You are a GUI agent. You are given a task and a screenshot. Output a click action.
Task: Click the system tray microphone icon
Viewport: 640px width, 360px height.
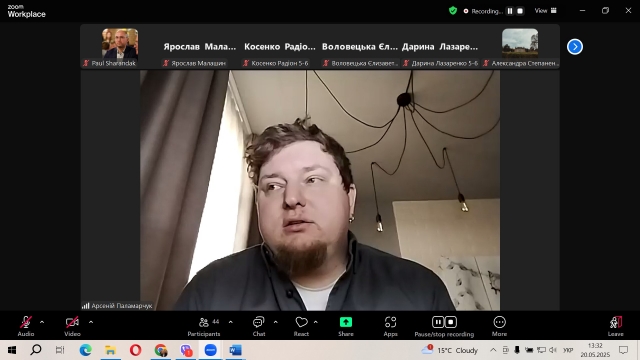(517, 350)
